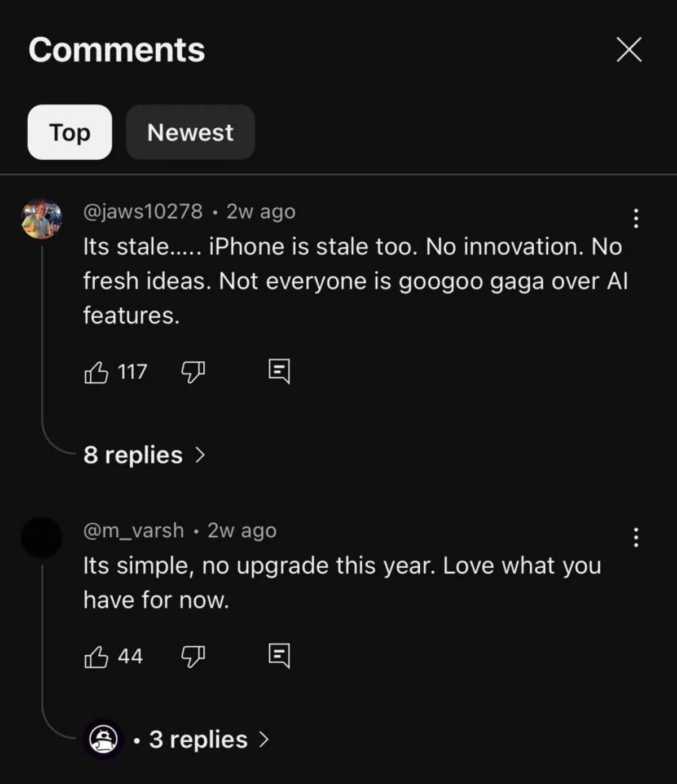Image resolution: width=677 pixels, height=784 pixels.
Task: Click the 44 likes count
Action: pyautogui.click(x=130, y=656)
